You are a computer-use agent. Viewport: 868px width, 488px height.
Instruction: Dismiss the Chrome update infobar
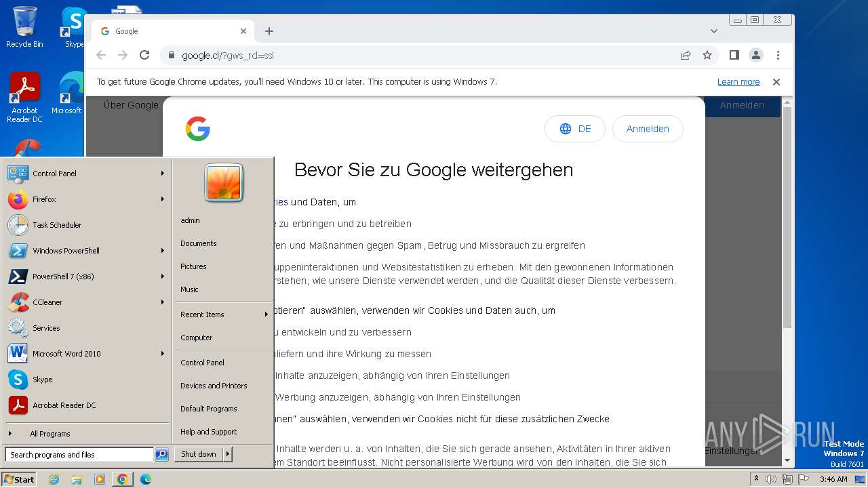776,82
